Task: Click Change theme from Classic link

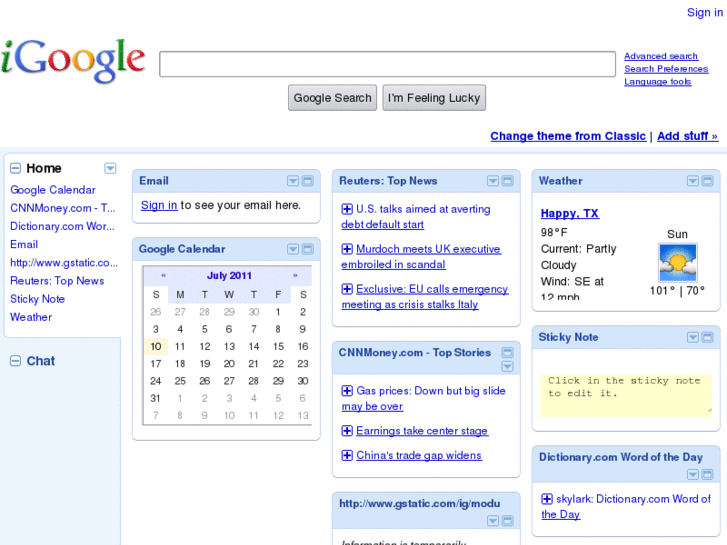Action: coord(568,136)
